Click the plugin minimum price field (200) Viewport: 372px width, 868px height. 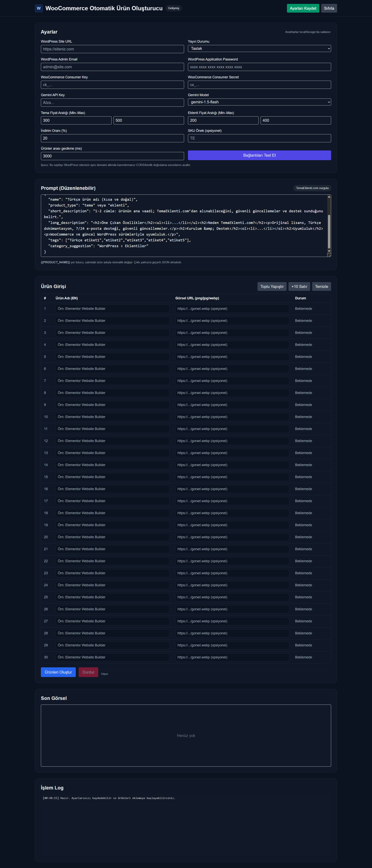click(x=223, y=121)
